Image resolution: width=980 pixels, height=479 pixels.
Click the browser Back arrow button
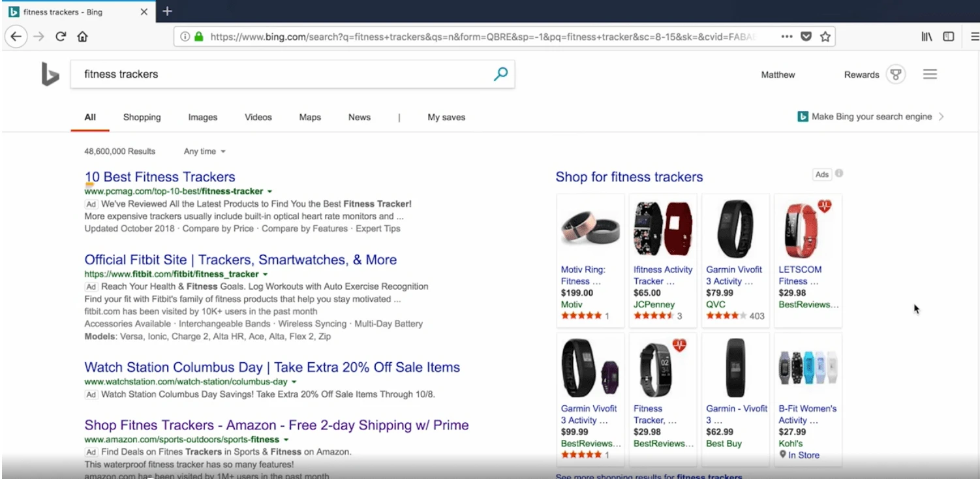pos(16,37)
